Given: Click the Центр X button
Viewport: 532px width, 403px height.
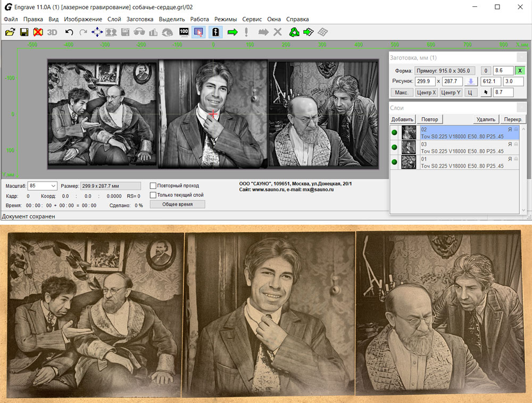Looking at the screenshot, I should tap(426, 93).
